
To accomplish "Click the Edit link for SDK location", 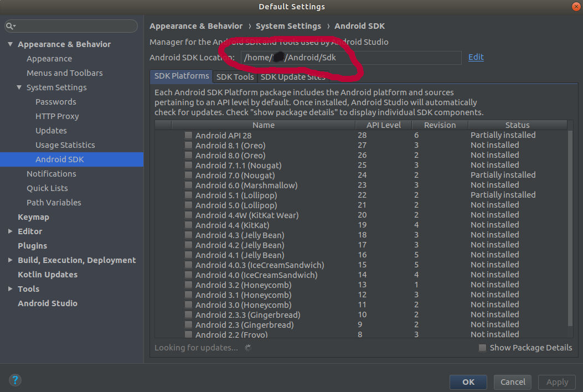I will pos(476,57).
